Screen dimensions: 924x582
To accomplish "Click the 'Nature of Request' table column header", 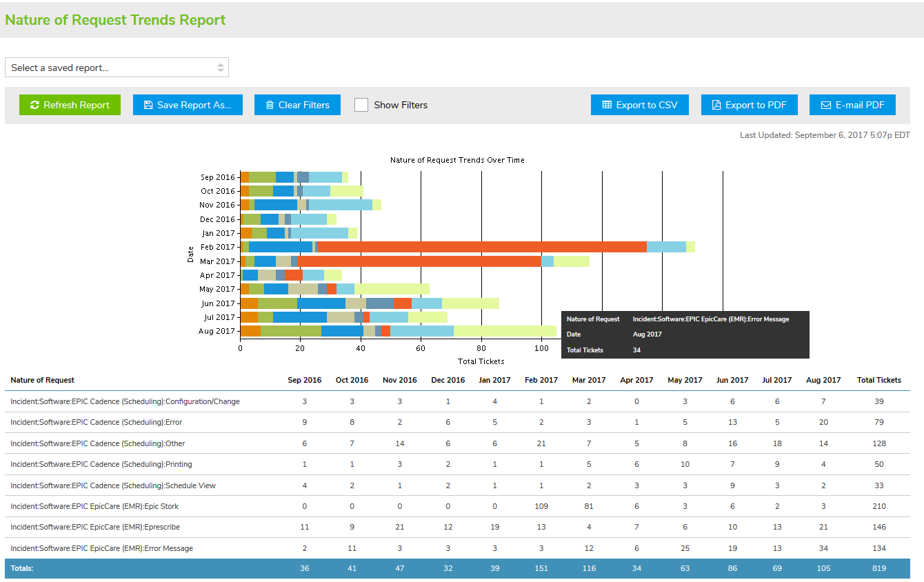I will point(43,380).
